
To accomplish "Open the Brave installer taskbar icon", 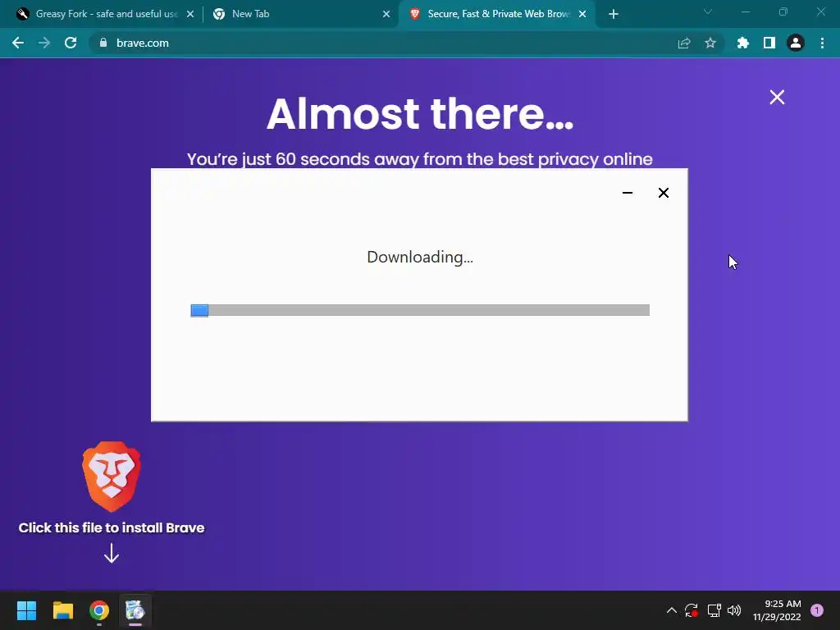I will point(135,610).
